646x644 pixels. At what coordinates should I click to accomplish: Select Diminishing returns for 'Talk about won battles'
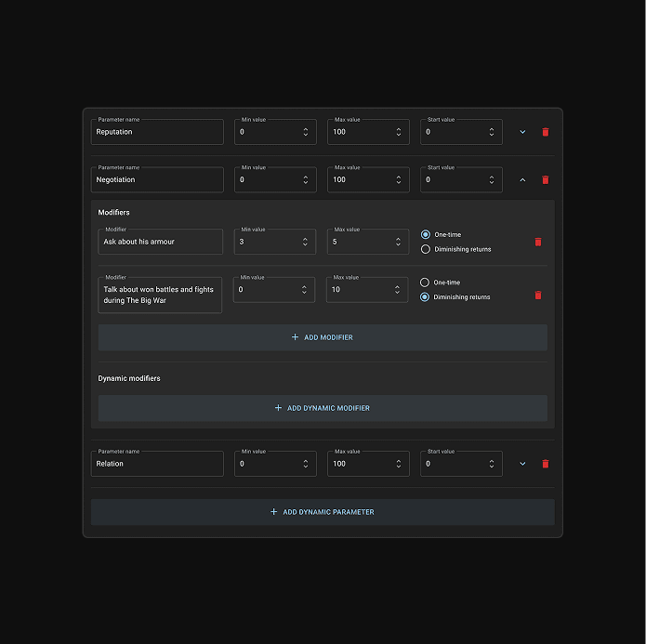426,297
